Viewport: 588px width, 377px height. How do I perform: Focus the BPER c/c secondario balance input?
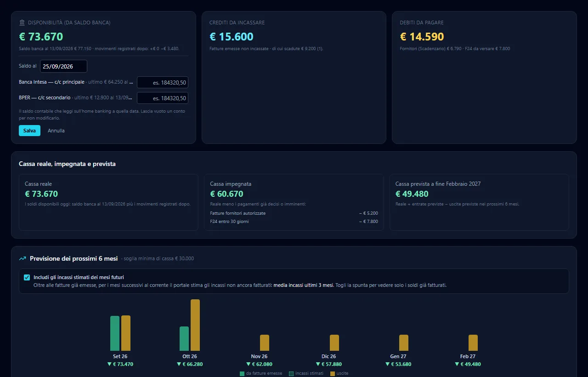163,98
